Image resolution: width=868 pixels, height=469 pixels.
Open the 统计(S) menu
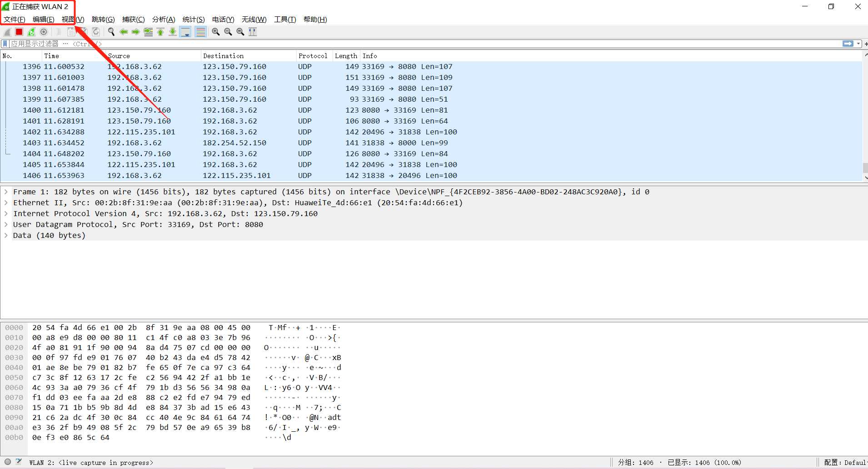[x=194, y=20]
